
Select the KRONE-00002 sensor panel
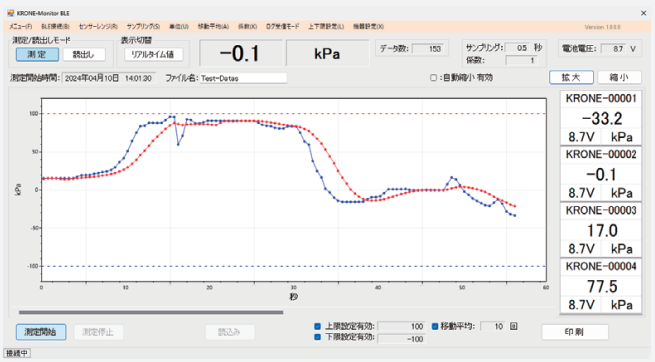click(x=601, y=174)
